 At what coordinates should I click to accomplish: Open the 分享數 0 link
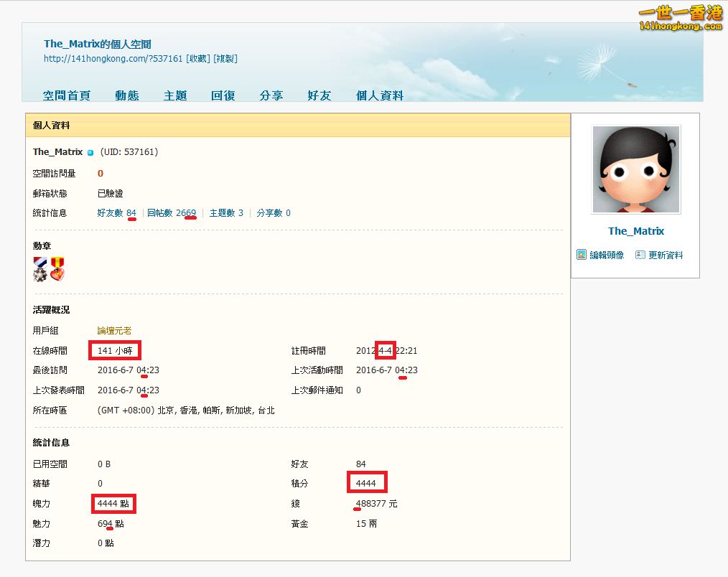click(274, 212)
